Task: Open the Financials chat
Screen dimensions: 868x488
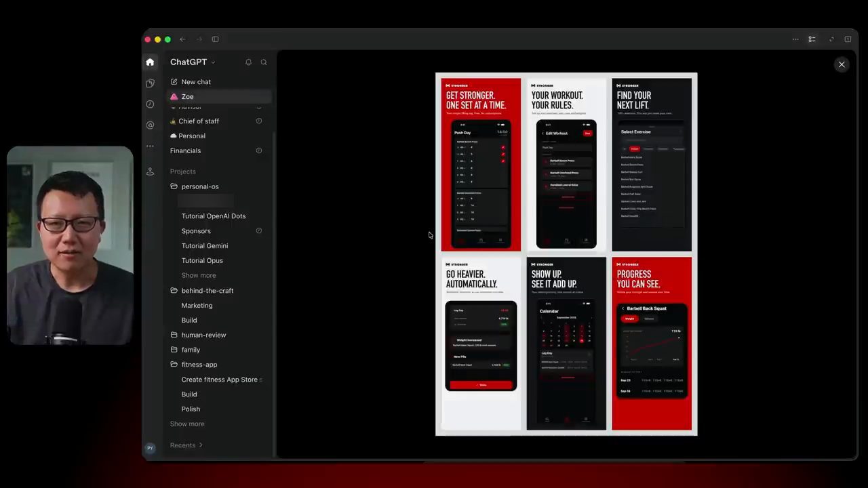Action: click(218, 150)
